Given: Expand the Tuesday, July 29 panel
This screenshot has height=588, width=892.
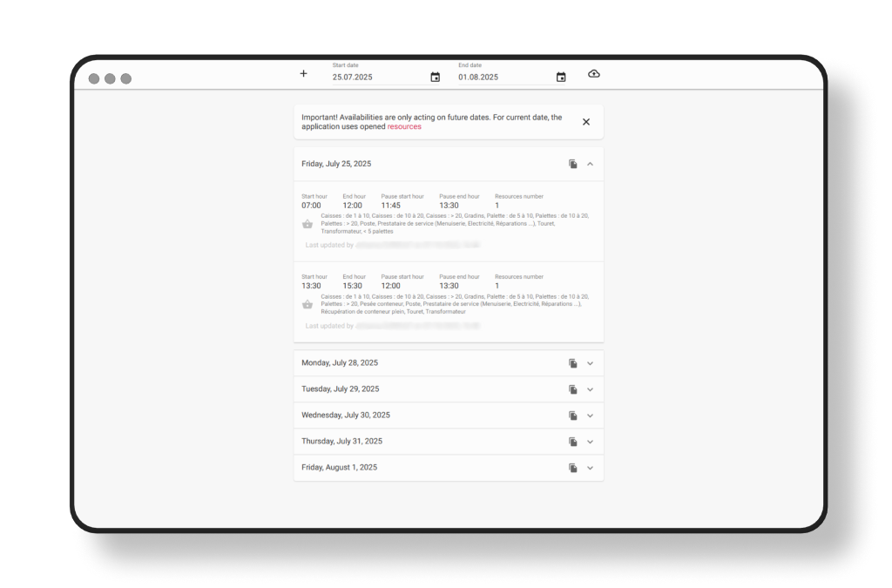Looking at the screenshot, I should 590,389.
